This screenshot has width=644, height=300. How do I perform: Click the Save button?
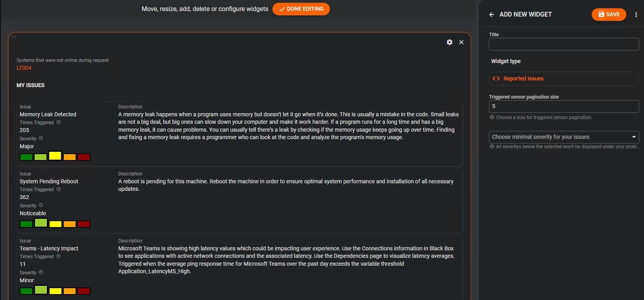pos(609,15)
